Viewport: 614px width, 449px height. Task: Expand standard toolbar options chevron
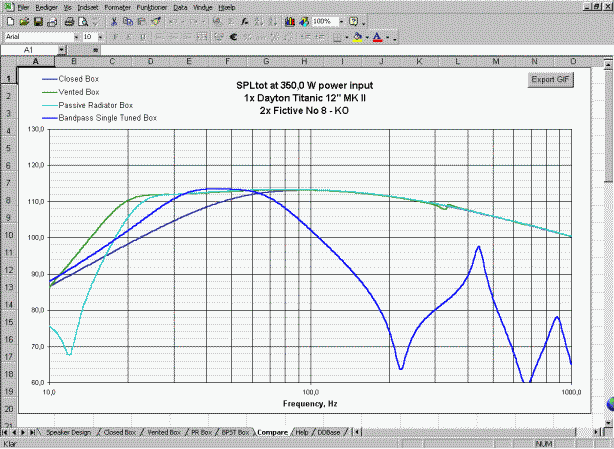pyautogui.click(x=364, y=22)
